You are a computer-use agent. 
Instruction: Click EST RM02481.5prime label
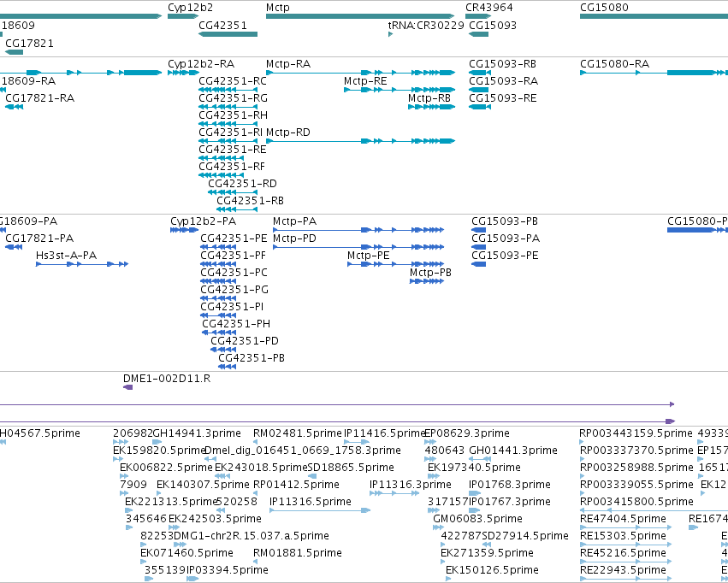click(x=297, y=433)
